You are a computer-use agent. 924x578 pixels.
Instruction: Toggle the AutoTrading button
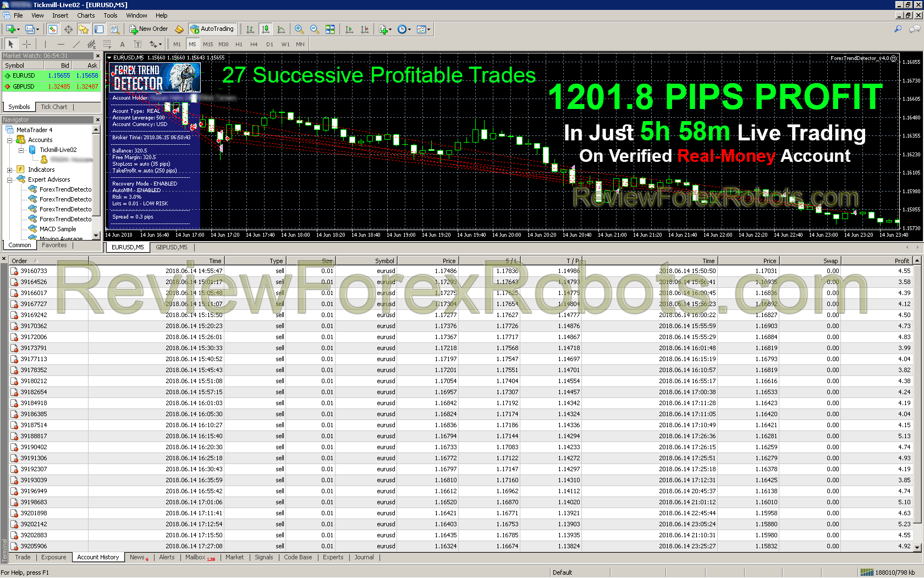point(212,29)
